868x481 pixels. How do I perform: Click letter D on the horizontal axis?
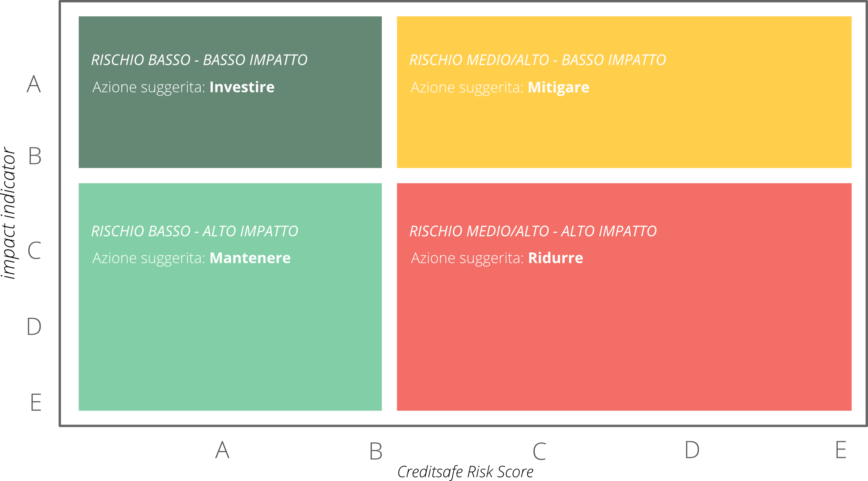(692, 450)
